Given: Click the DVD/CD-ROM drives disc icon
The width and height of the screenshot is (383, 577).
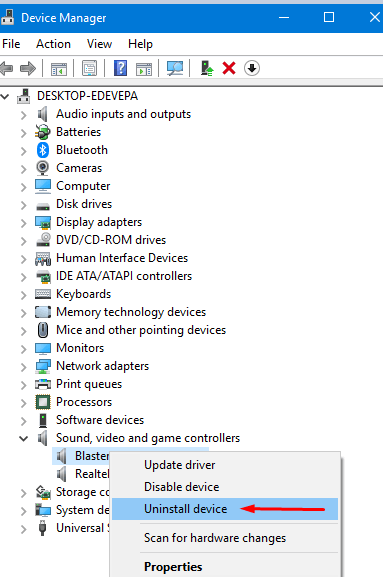Looking at the screenshot, I should click(43, 240).
